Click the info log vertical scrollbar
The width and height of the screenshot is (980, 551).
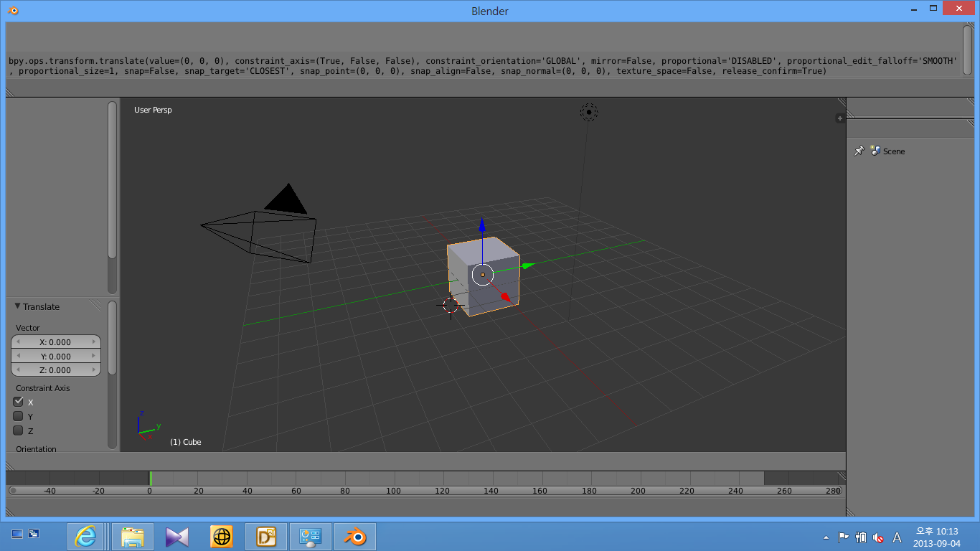pos(967,49)
